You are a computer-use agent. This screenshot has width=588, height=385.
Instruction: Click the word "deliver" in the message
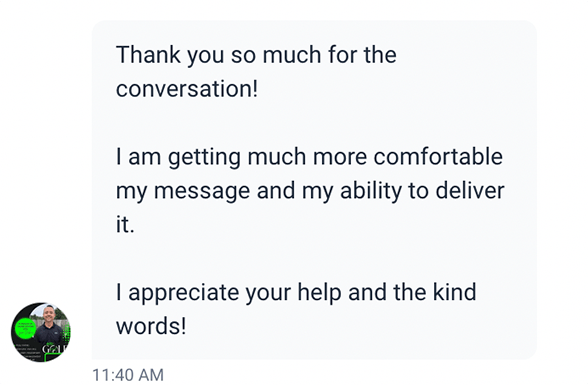470,190
